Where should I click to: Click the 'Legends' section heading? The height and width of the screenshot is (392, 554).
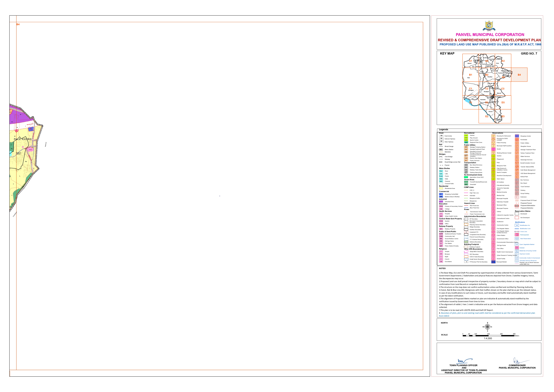(x=443, y=130)
